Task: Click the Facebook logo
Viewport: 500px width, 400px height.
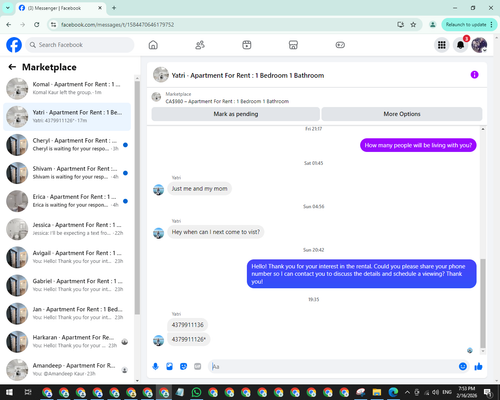Action: coord(14,45)
